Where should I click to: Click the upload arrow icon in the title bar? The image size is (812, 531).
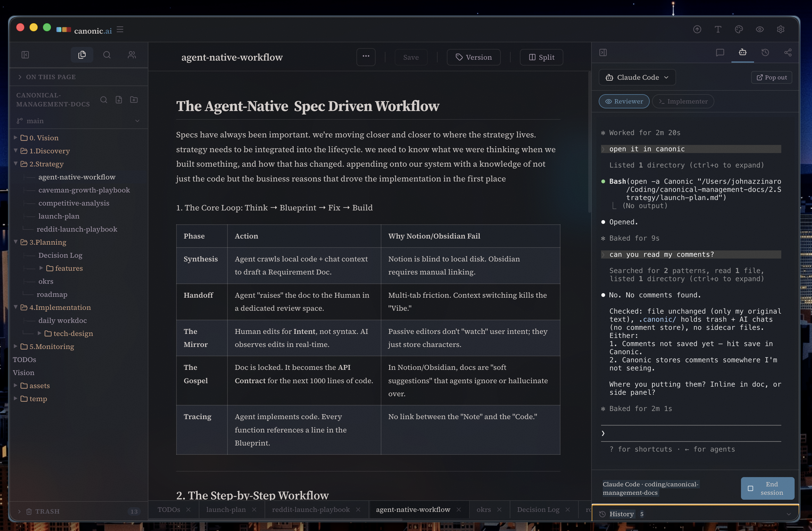[697, 29]
